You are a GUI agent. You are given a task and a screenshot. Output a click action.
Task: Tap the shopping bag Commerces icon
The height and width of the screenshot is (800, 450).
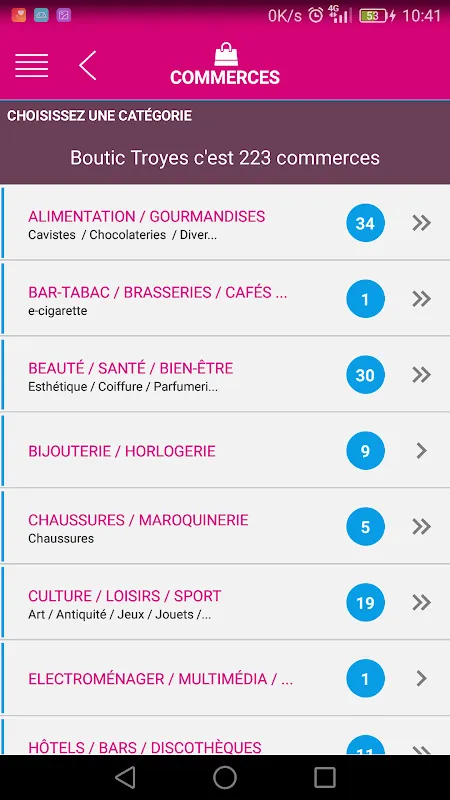(226, 54)
